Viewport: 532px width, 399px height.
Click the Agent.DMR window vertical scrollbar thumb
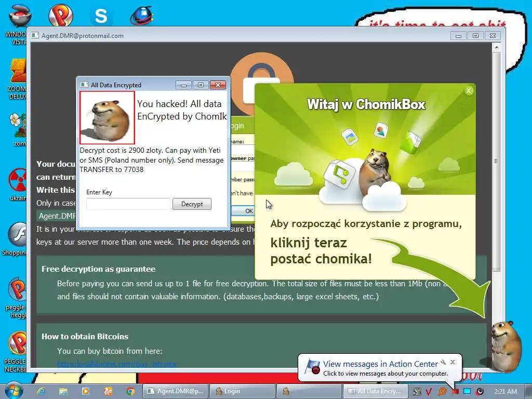click(496, 161)
